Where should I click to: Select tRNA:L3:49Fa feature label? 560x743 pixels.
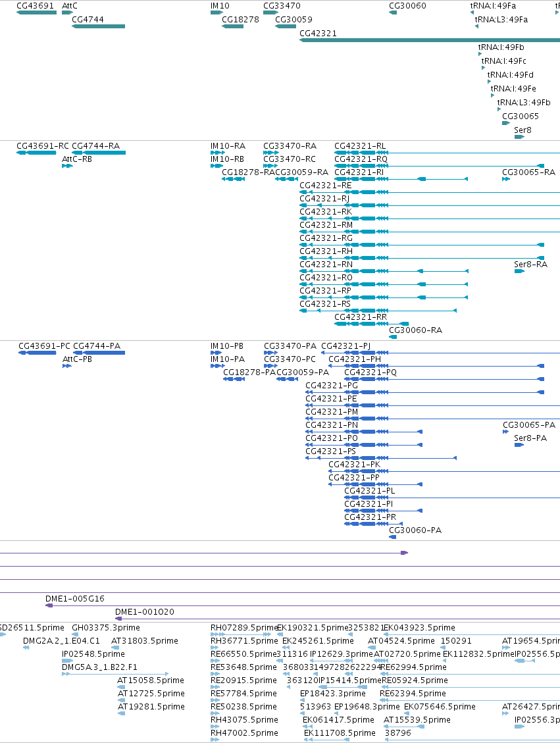501,20
